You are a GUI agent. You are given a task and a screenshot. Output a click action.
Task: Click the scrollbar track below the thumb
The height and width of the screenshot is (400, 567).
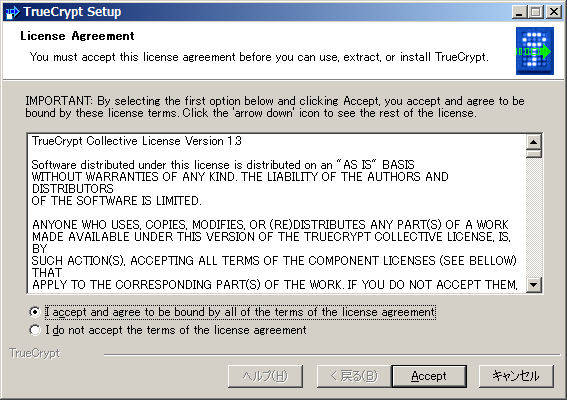pyautogui.click(x=534, y=218)
